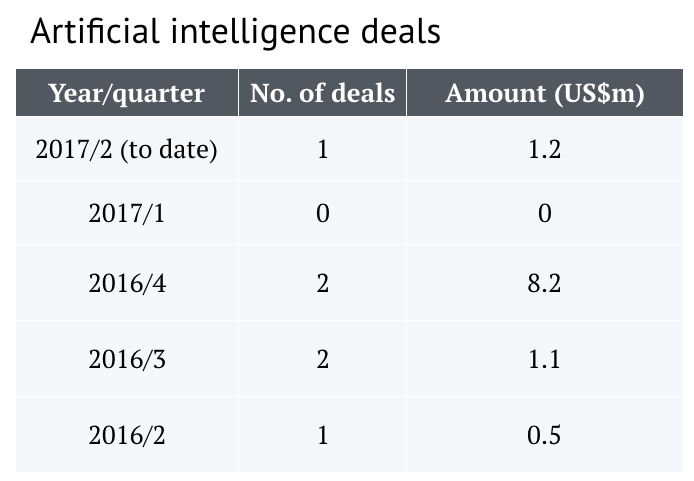The height and width of the screenshot is (481, 694).
Task: Click the 'Artificial intelligence deals' title
Action: pos(235,32)
